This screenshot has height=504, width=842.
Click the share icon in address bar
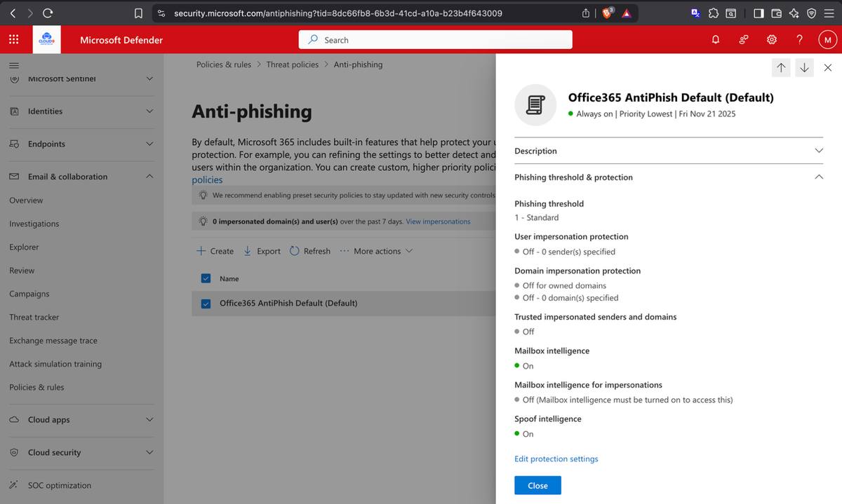(586, 13)
